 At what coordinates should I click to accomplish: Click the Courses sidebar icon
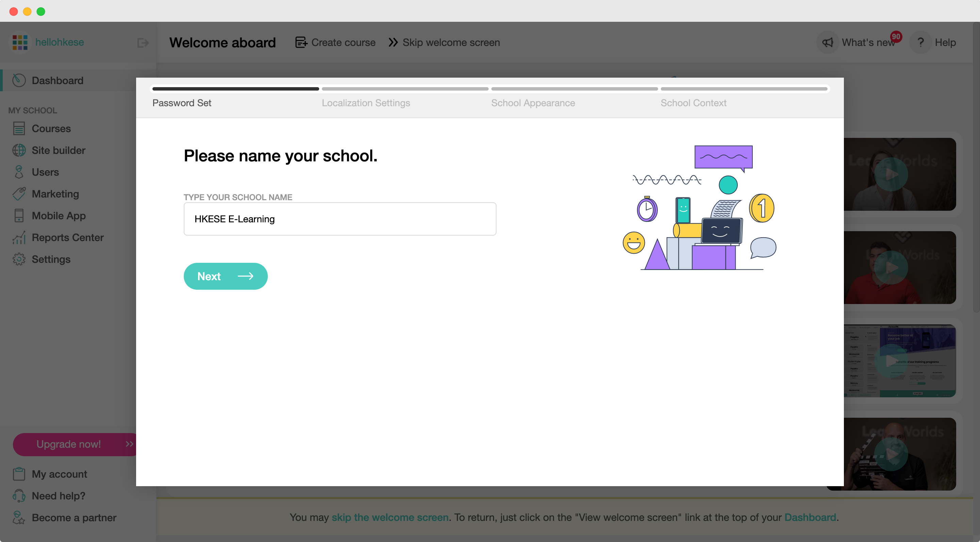19,129
